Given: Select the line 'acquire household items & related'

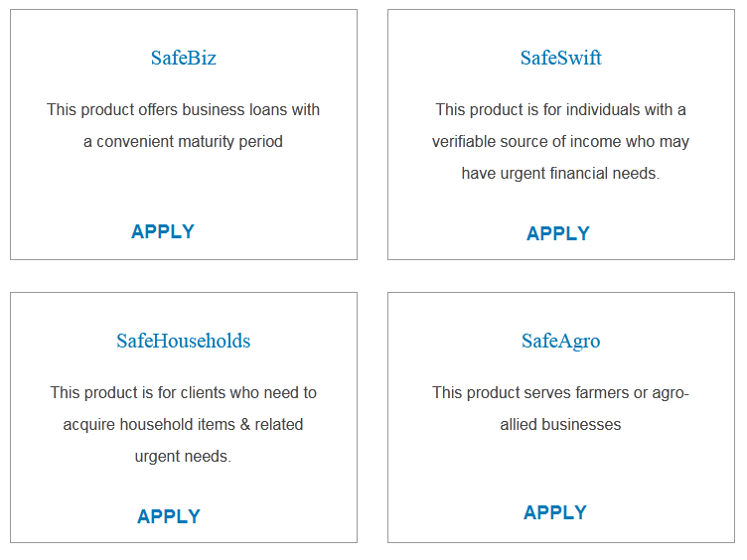Looking at the screenshot, I should (183, 425).
